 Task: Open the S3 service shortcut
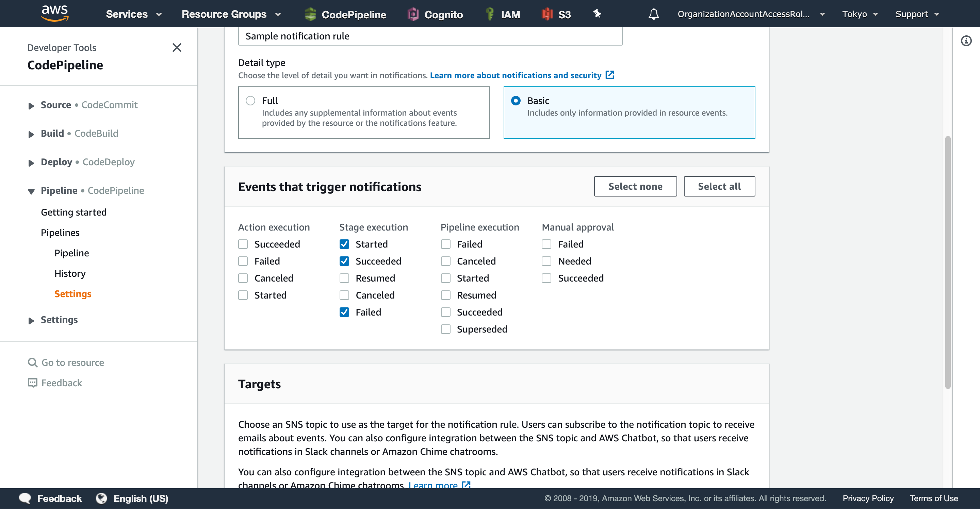click(x=556, y=14)
